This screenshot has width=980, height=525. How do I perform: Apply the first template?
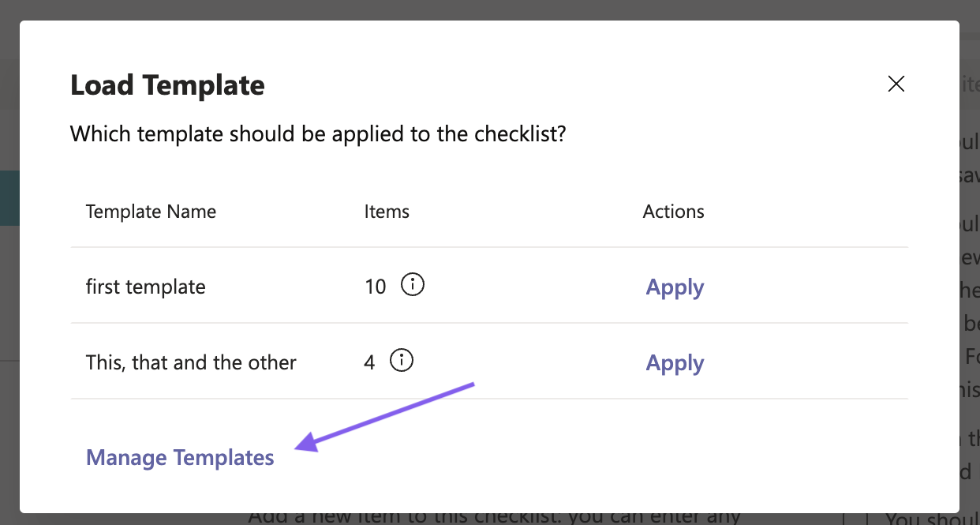pos(675,287)
